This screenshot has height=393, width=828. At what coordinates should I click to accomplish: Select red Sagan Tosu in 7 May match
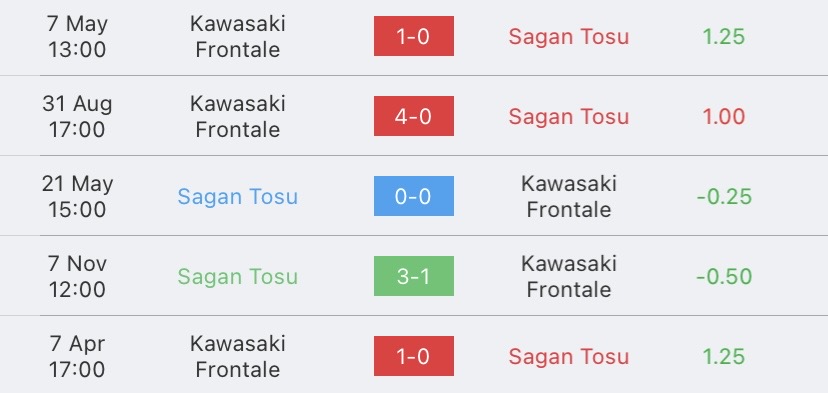tap(569, 36)
